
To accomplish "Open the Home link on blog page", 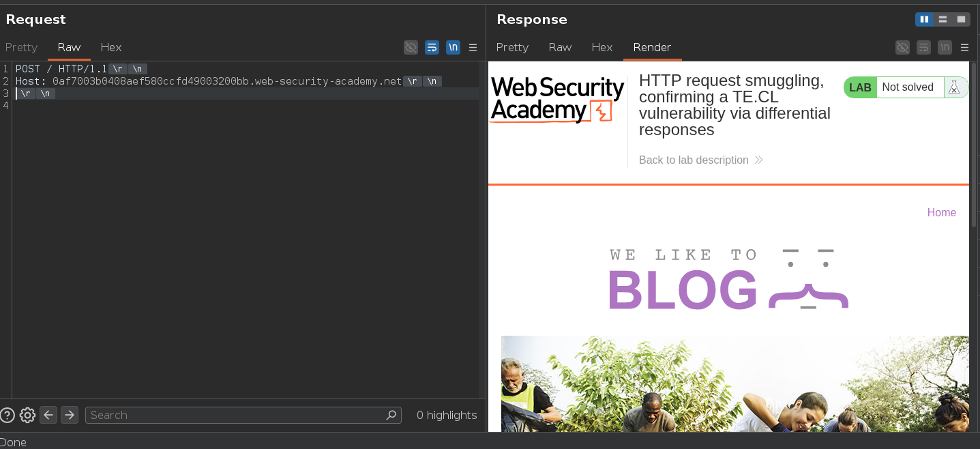I will click(941, 212).
